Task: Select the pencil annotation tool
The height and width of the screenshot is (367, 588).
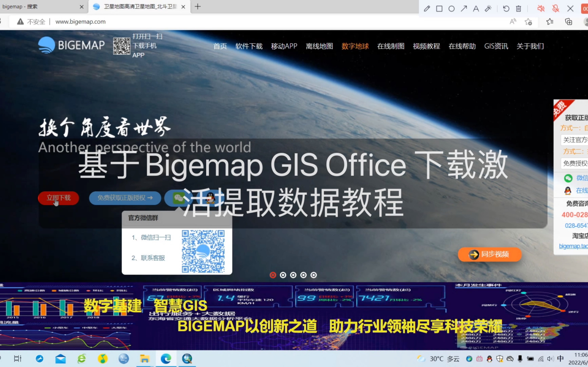Action: (427, 9)
